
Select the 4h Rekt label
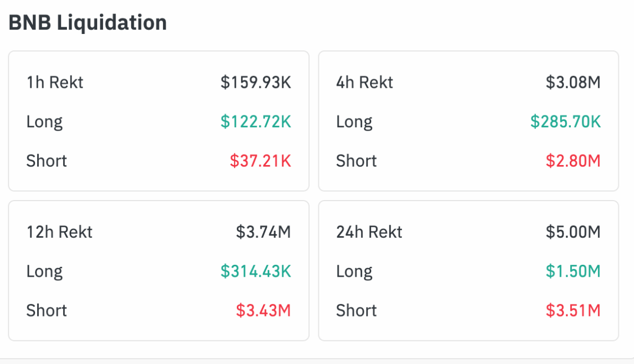(364, 83)
